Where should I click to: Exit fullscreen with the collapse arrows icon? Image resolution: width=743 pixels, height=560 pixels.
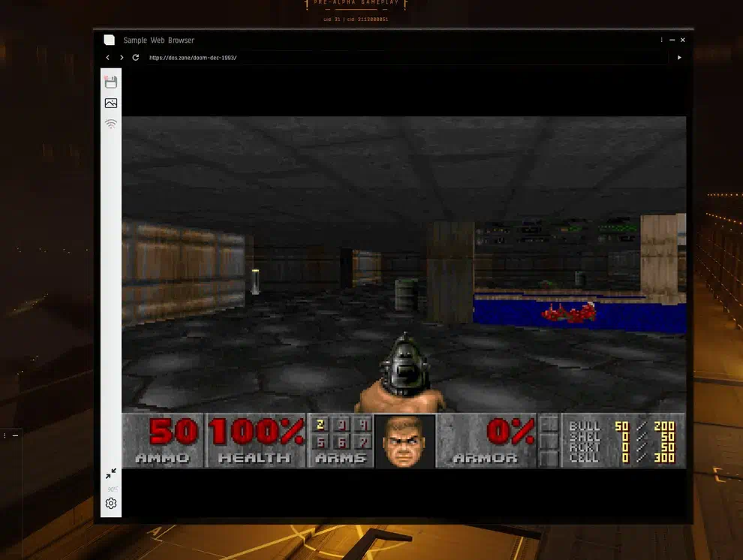click(x=111, y=474)
